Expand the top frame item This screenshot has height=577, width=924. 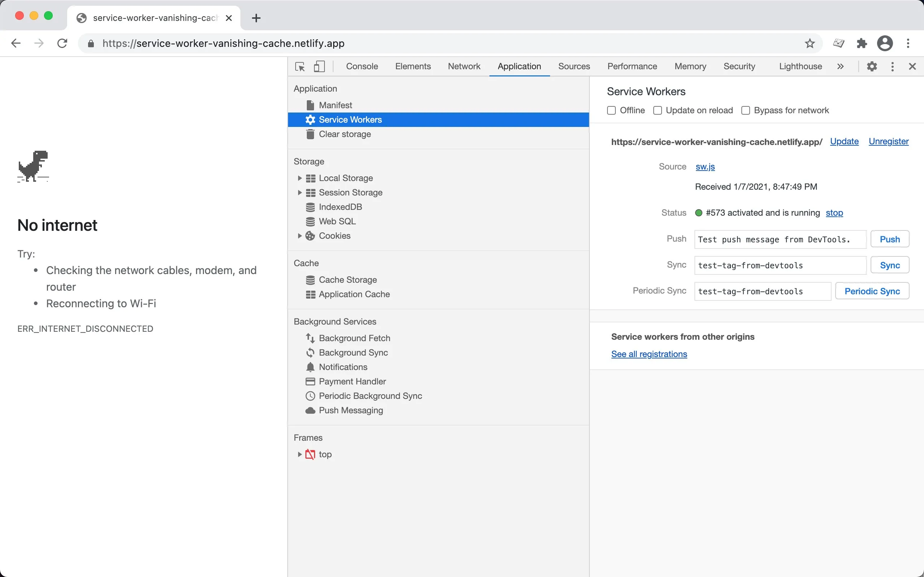click(300, 454)
